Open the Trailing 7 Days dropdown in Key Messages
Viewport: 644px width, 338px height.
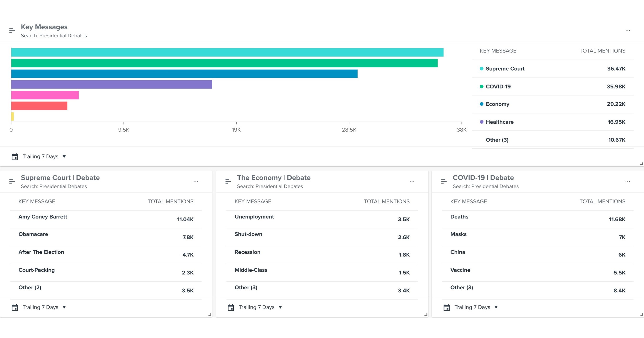[x=44, y=157]
